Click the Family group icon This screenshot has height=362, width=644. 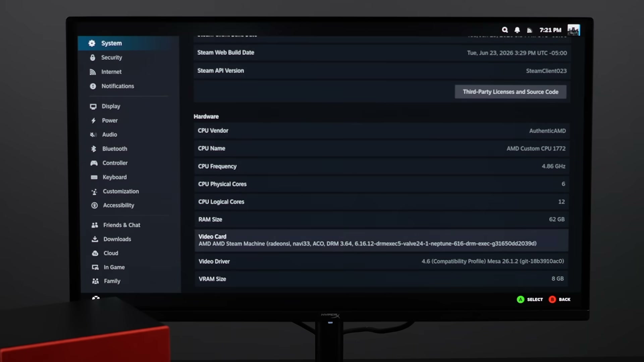pos(96,281)
